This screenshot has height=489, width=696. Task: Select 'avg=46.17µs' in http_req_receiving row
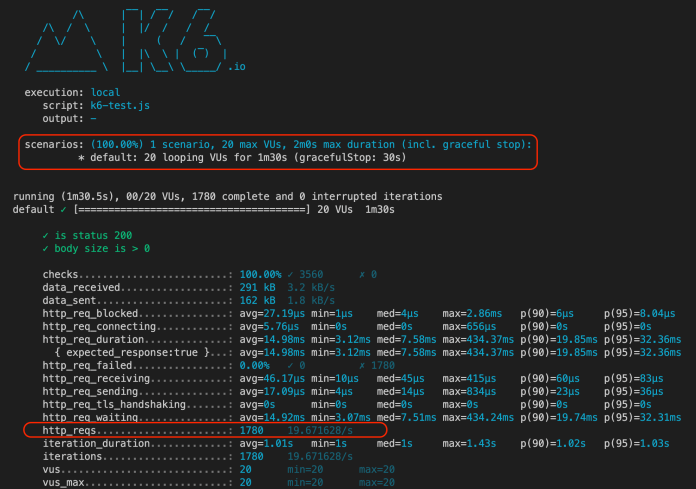272,379
